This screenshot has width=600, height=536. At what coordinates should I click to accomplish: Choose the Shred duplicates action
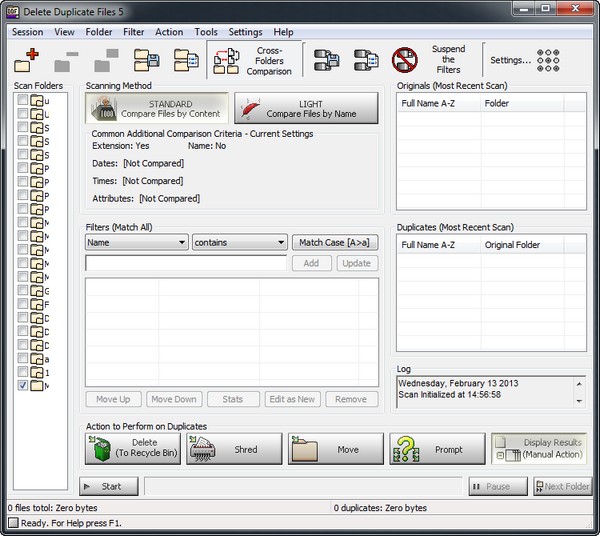coord(235,449)
